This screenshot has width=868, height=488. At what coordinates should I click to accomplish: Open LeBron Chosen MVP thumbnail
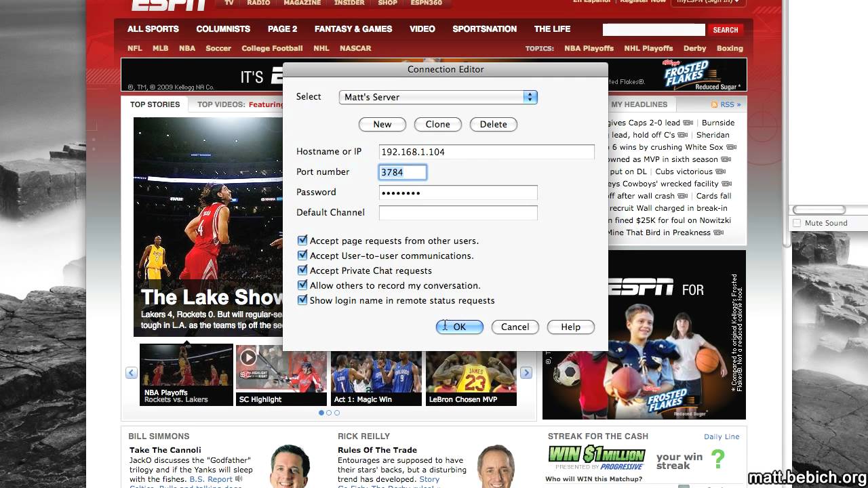[x=471, y=375]
